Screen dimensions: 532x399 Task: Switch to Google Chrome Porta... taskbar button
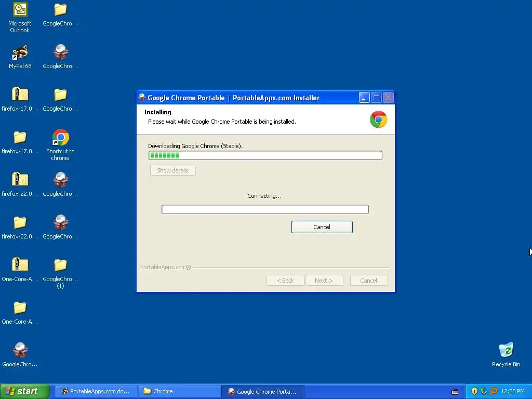tap(262, 392)
